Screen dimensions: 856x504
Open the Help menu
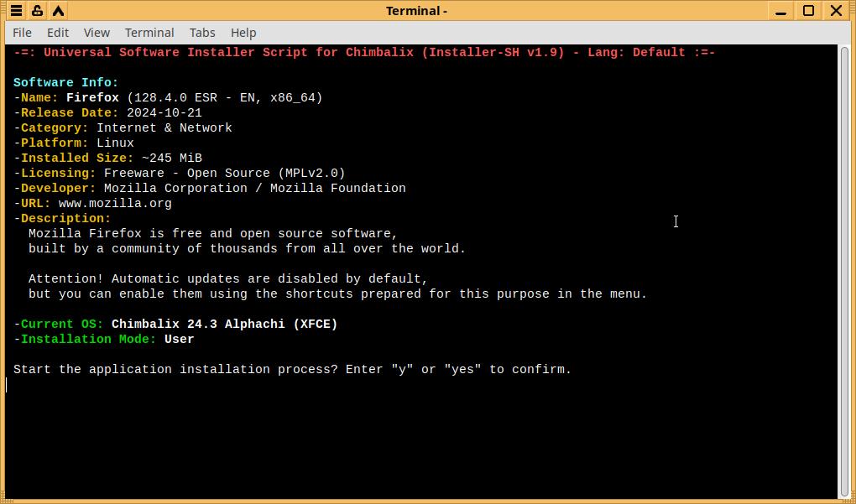(243, 33)
